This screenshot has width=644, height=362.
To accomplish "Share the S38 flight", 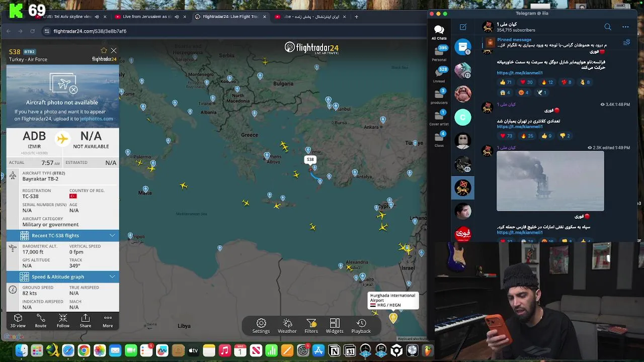I will click(x=86, y=321).
